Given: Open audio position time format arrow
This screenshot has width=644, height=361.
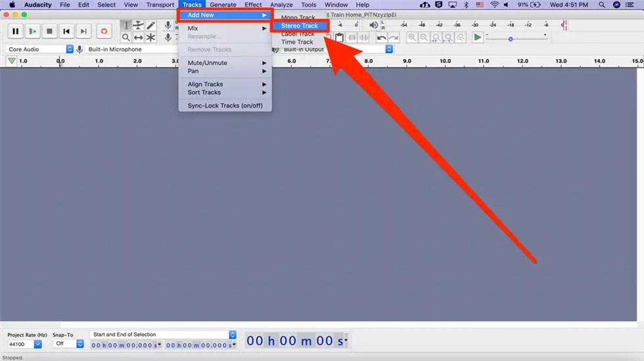Looking at the screenshot, I should click(346, 340).
